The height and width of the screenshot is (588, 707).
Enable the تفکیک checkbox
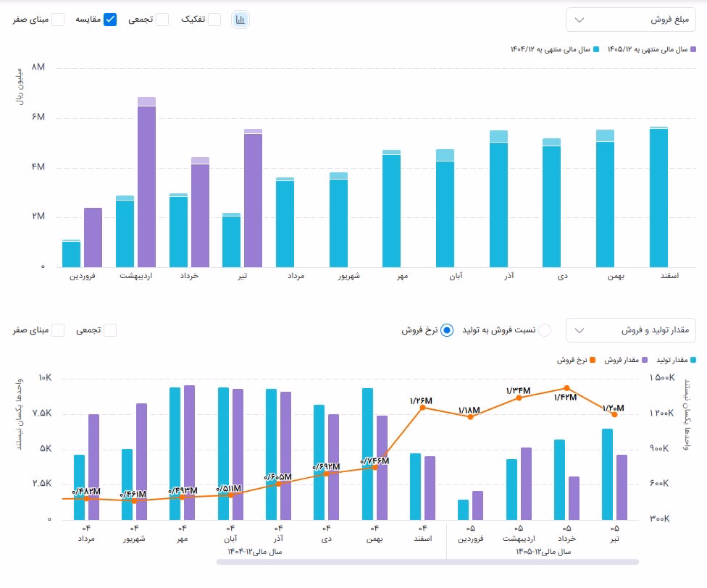(x=214, y=20)
